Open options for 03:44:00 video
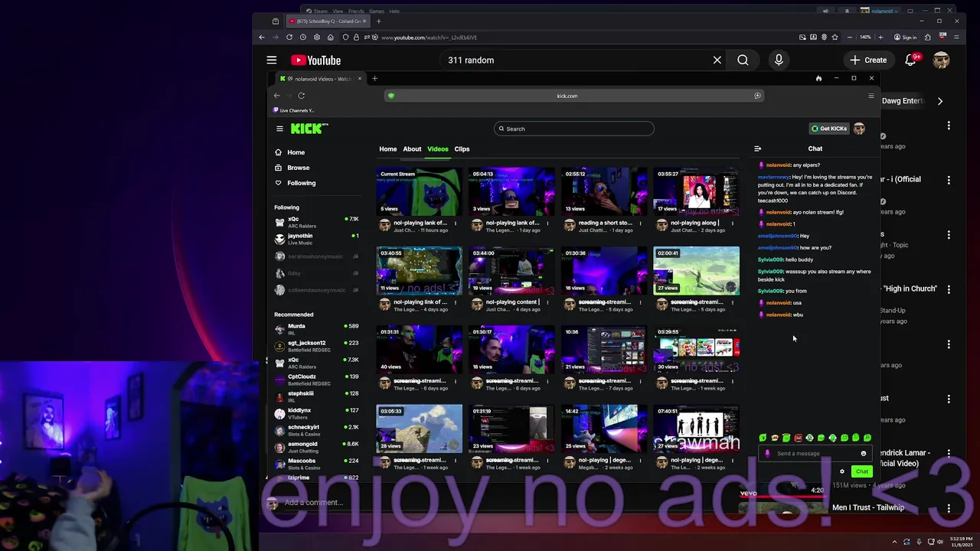 coord(547,302)
